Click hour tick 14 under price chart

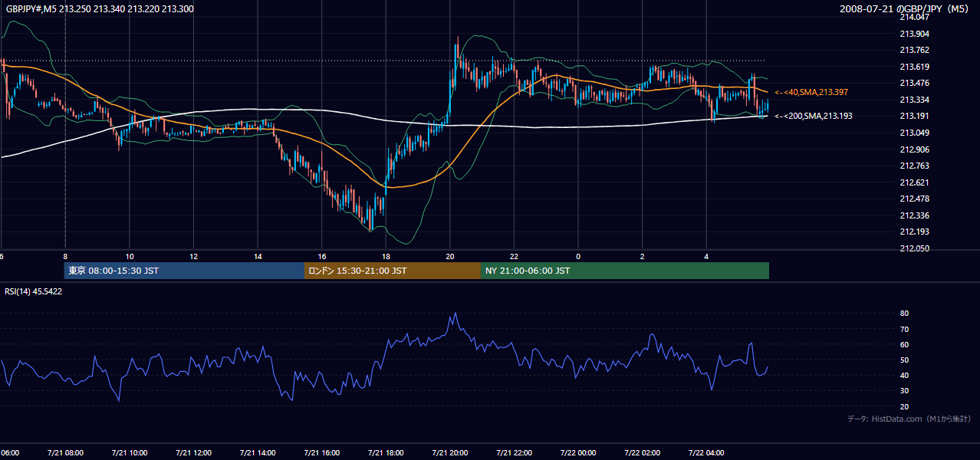[258, 257]
